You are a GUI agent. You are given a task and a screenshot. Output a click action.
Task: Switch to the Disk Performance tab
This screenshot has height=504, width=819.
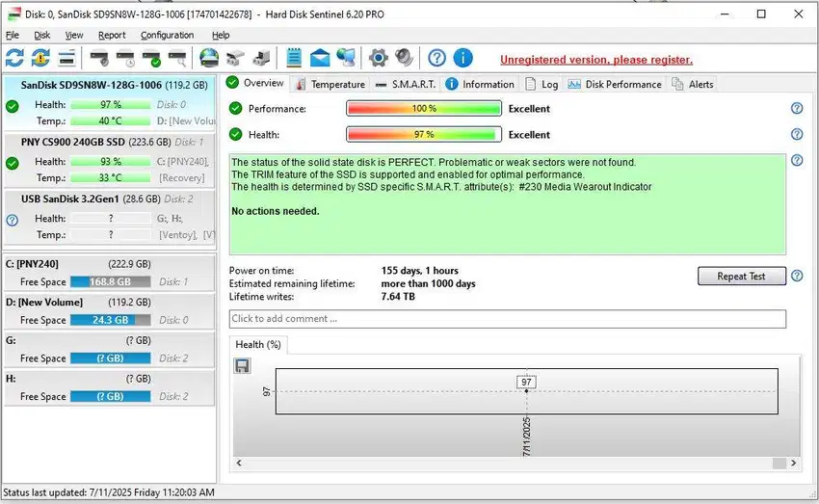(x=615, y=84)
